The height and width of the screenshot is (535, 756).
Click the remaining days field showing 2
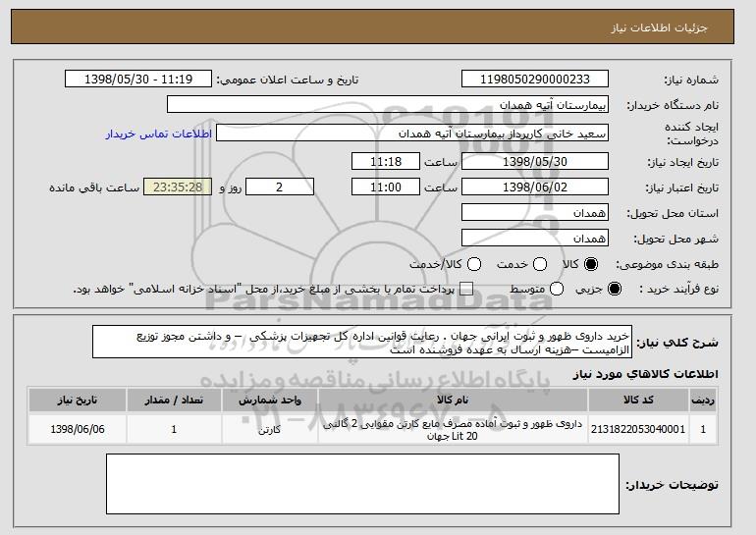pos(280,187)
